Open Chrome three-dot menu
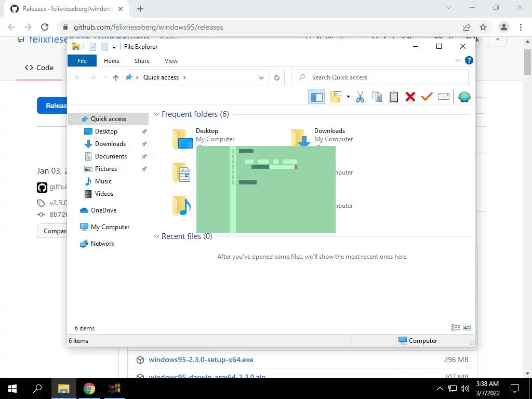This screenshot has height=399, width=532. tap(521, 27)
